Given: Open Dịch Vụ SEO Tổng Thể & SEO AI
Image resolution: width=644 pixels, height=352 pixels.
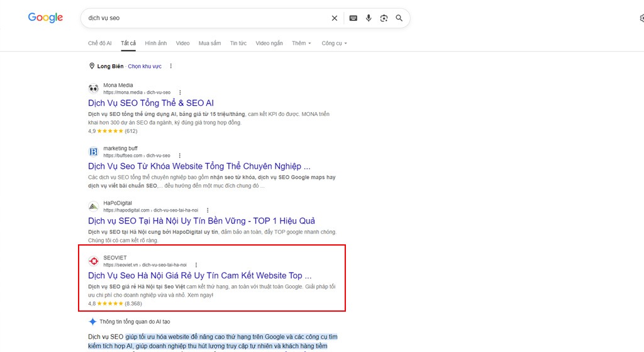Looking at the screenshot, I should pos(151,103).
